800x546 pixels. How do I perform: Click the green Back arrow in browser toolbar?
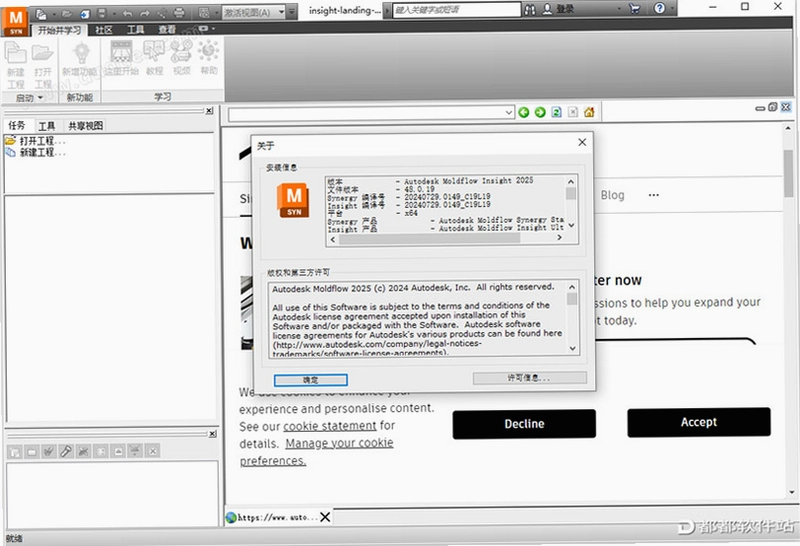523,112
